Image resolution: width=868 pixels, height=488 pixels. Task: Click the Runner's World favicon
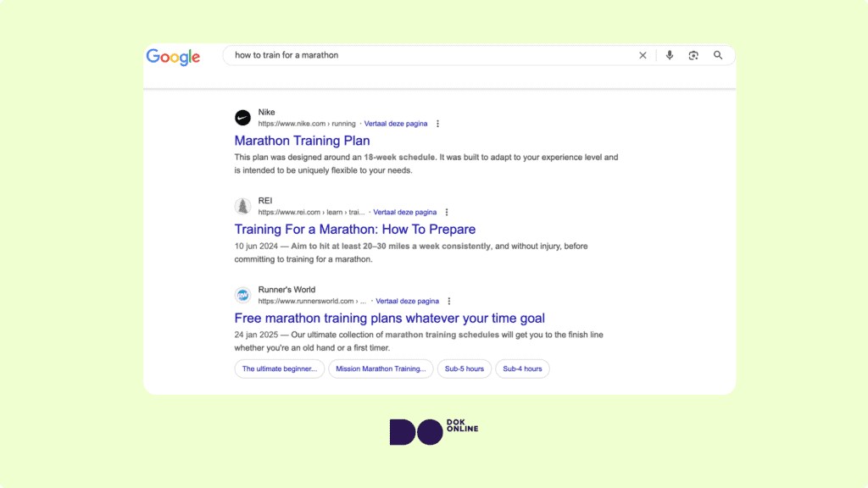[x=242, y=295]
